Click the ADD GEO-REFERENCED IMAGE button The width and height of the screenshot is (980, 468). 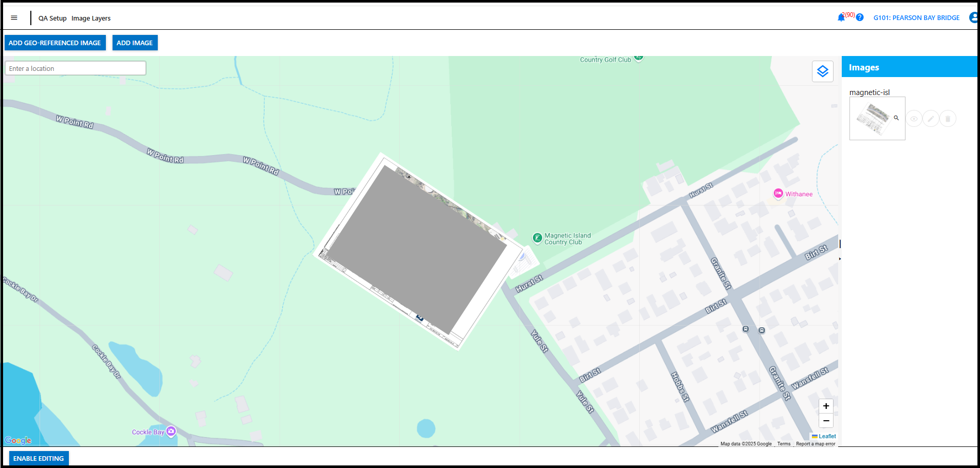[55, 43]
